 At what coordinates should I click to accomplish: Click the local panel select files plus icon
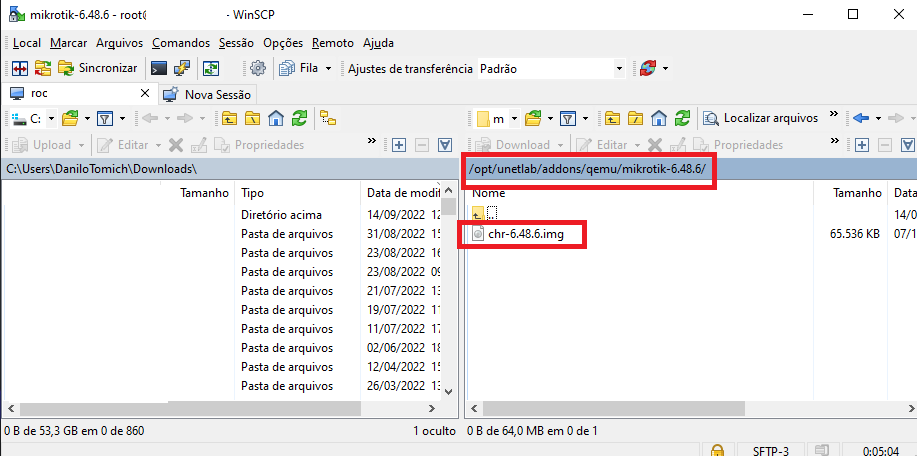(399, 145)
